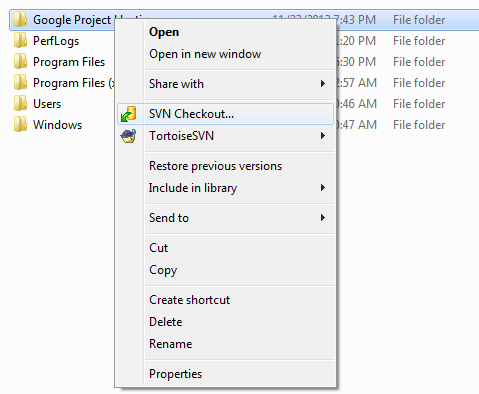Screen dimensions: 479x394
Task: Expand the Share with submenu arrow
Action: 322,84
